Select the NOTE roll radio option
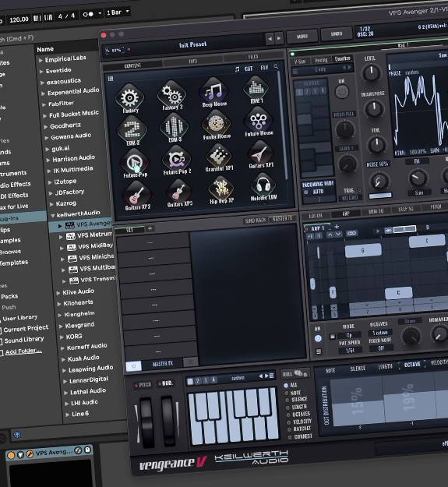The image size is (448, 487). 287,393
